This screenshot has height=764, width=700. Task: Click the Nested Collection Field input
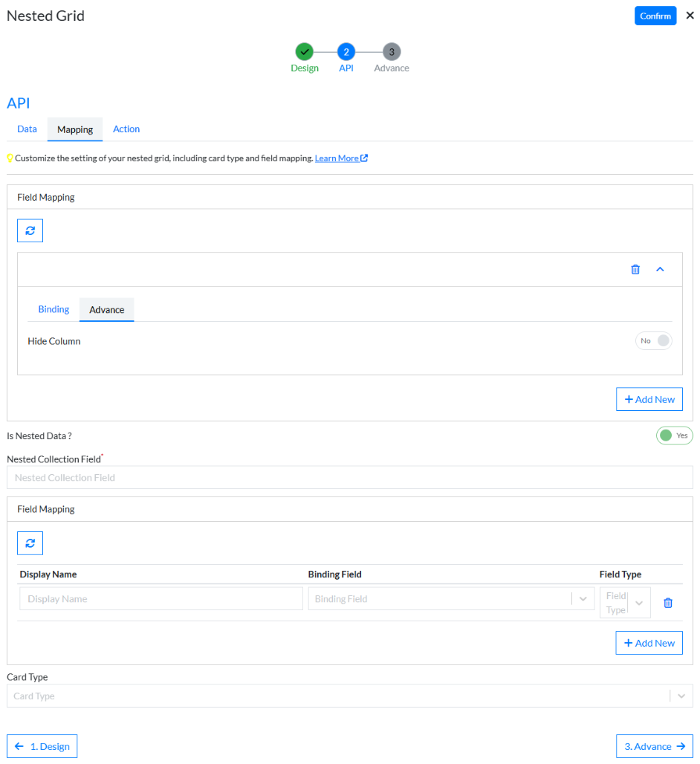[349, 477]
